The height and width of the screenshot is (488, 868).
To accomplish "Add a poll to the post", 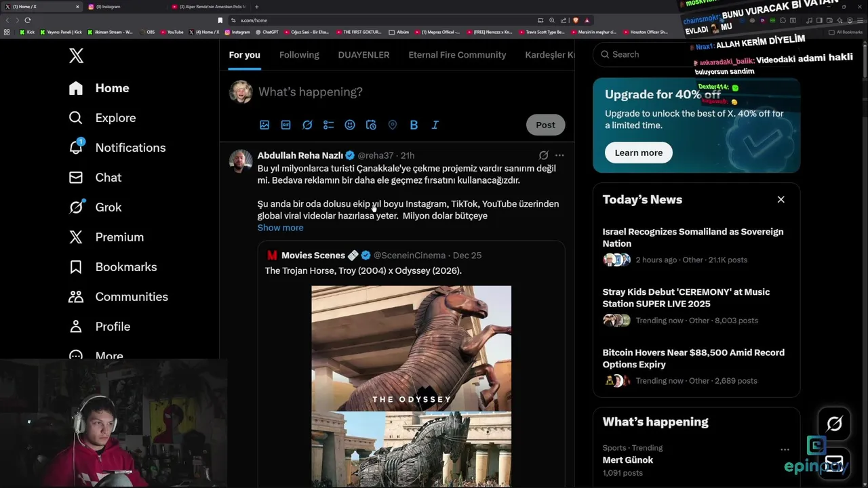I will (328, 125).
